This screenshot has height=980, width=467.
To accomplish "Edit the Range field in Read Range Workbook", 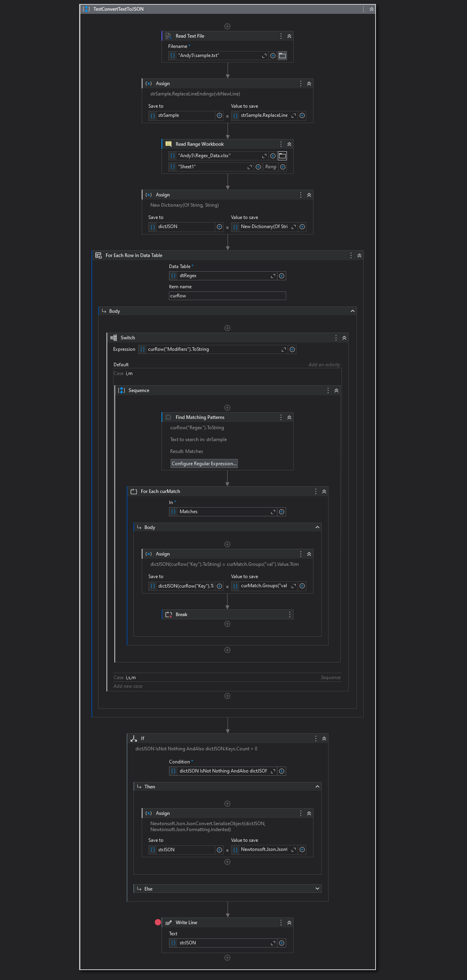I will coord(271,167).
